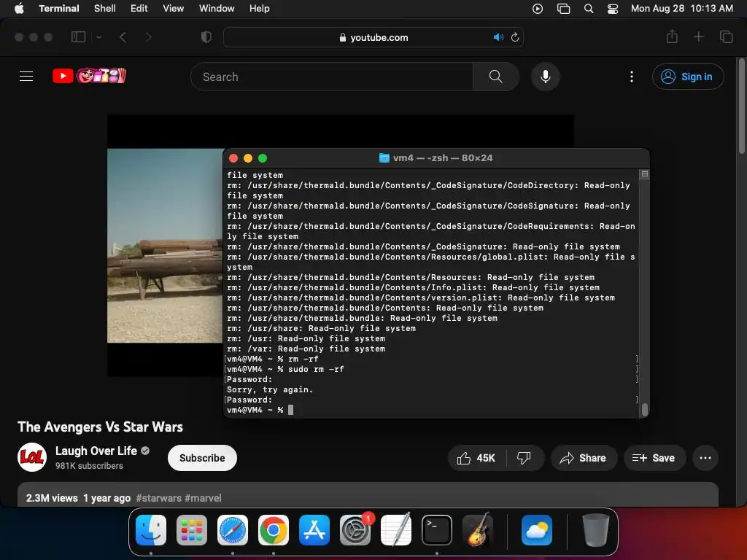The image size is (747, 560).
Task: Open Launchpad from the Dock
Action: 192,530
